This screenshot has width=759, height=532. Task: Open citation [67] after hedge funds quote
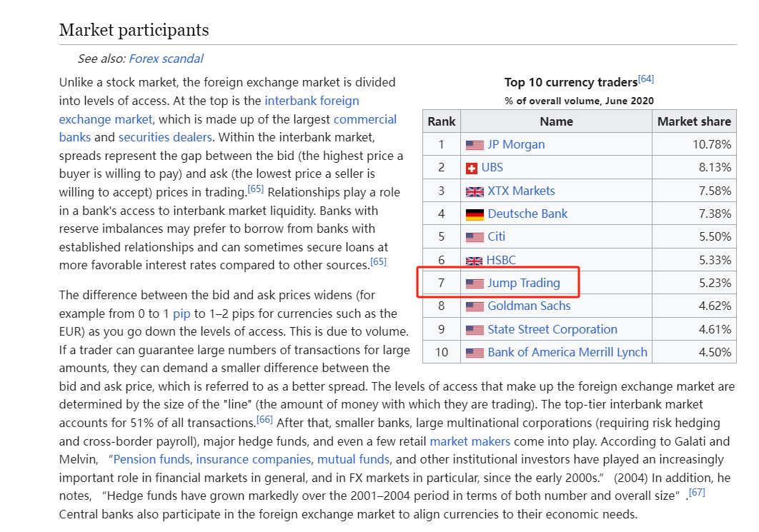tap(697, 492)
